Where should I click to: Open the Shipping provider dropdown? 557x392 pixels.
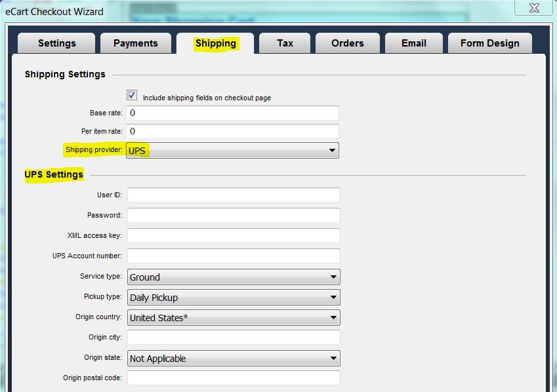pyautogui.click(x=233, y=151)
